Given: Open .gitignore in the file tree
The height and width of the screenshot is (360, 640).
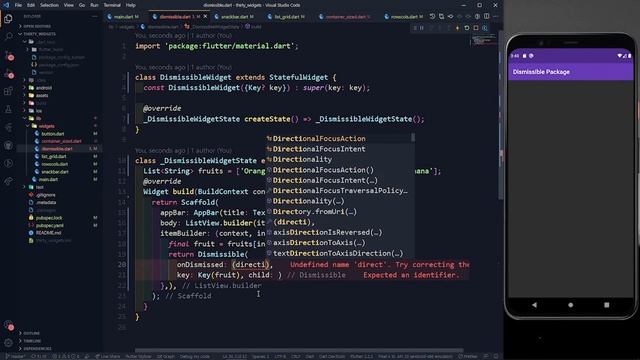Looking at the screenshot, I should point(46,195).
